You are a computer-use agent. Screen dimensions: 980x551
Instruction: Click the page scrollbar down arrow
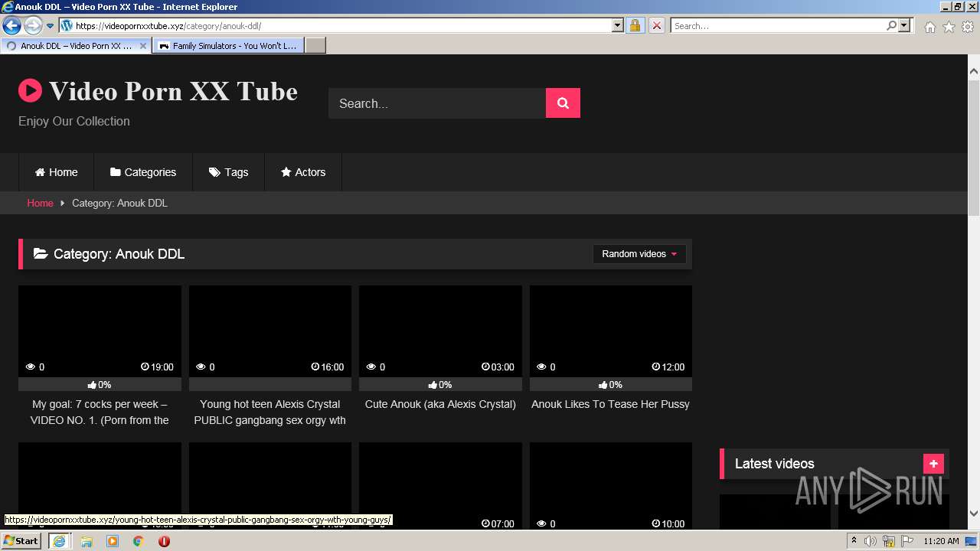[974, 514]
